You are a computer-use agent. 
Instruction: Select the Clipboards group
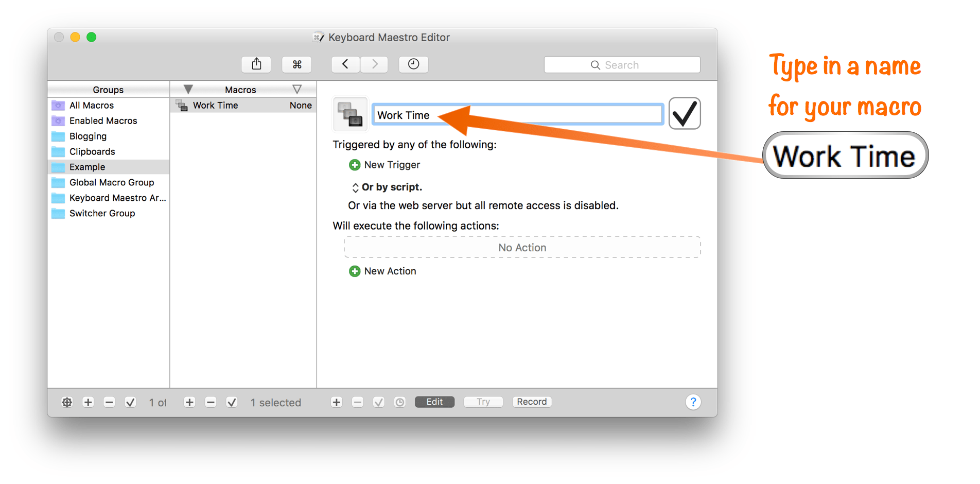point(109,151)
